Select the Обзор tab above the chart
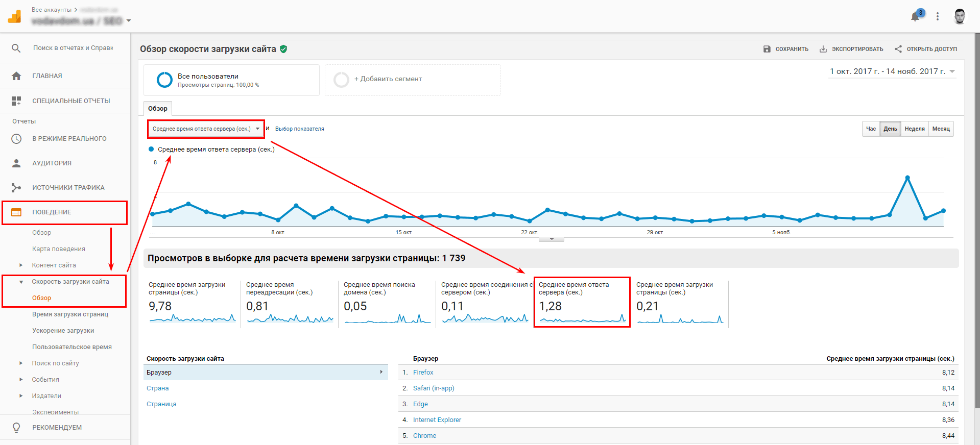The height and width of the screenshot is (445, 980). (x=157, y=109)
